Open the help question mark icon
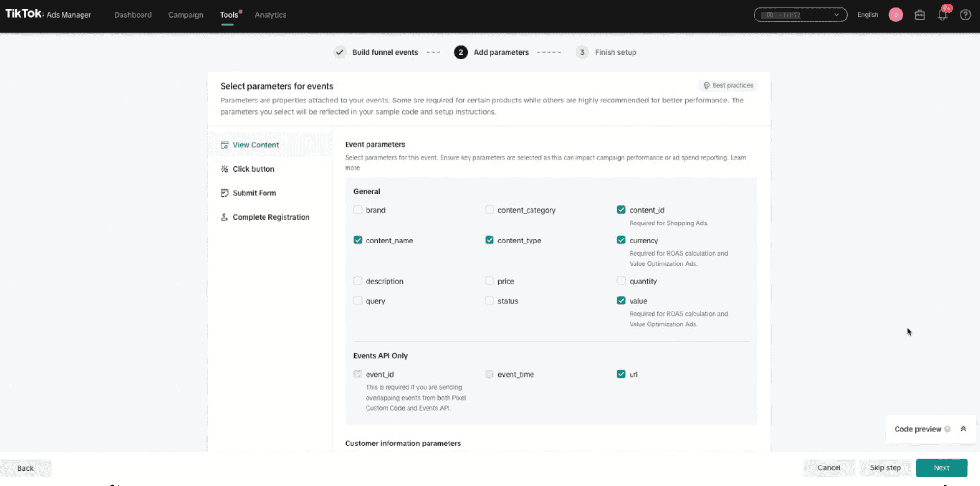Screen dimensions: 980x486 [965, 15]
